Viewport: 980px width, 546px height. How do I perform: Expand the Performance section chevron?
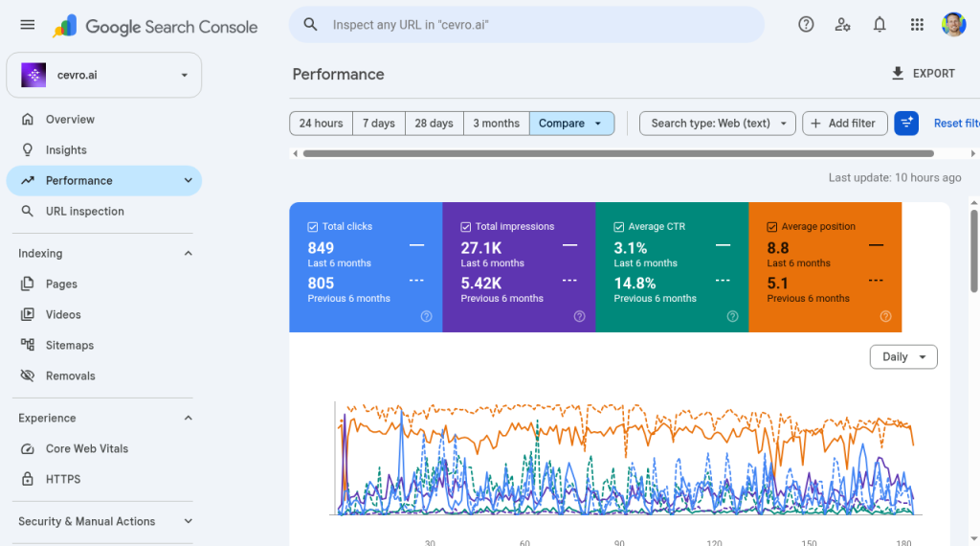point(189,180)
